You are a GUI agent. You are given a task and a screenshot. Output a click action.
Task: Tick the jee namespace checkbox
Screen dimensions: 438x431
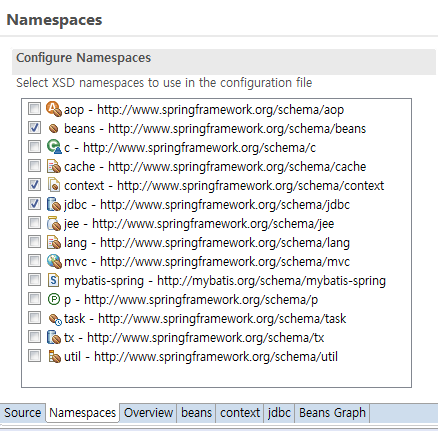click(34, 223)
